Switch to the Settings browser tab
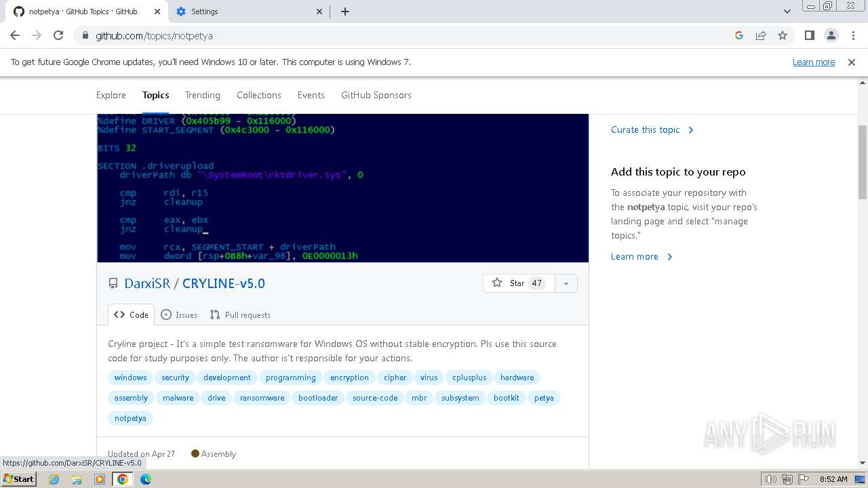 (x=249, y=12)
